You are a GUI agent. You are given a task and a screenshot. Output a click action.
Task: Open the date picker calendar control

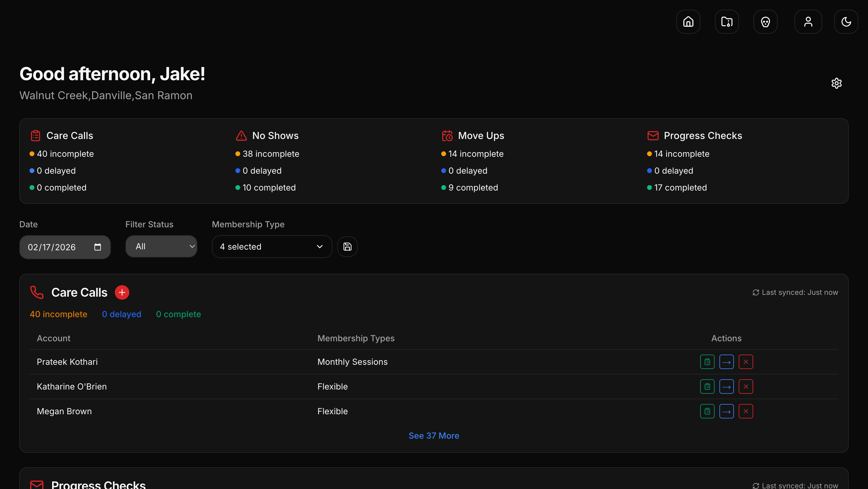tap(98, 247)
